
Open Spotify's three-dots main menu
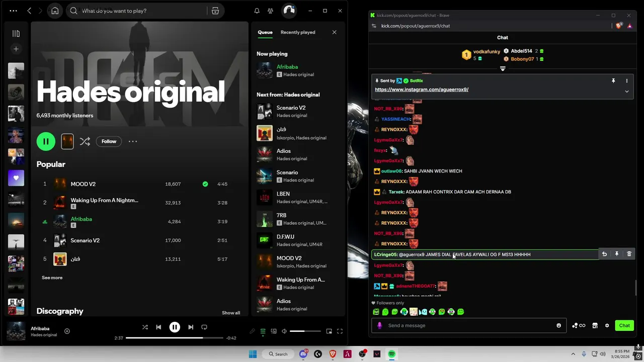pyautogui.click(x=14, y=11)
